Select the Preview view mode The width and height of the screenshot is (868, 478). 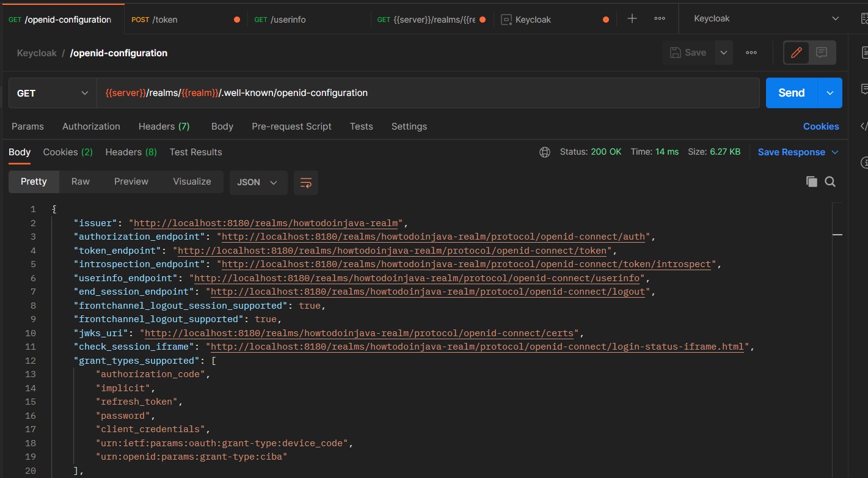pyautogui.click(x=131, y=182)
